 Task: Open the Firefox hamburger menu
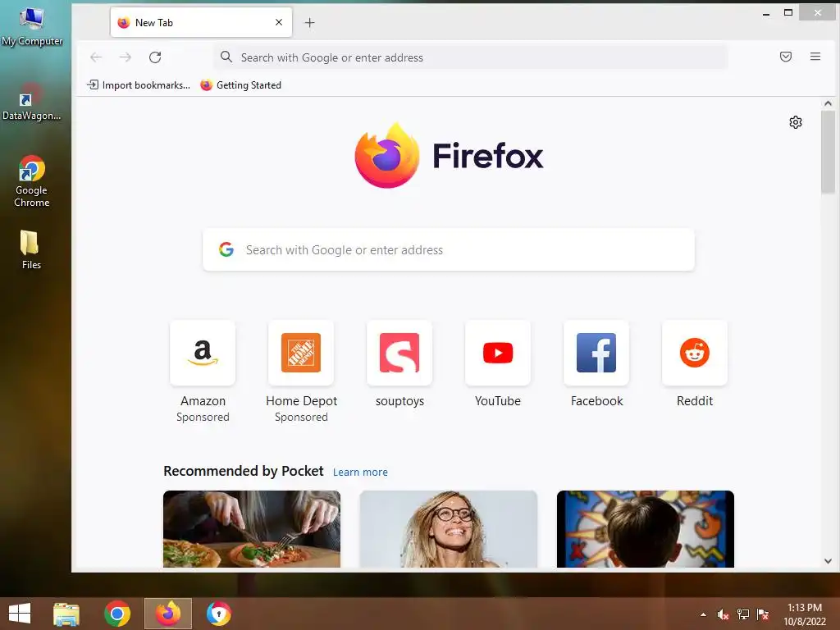click(x=815, y=57)
